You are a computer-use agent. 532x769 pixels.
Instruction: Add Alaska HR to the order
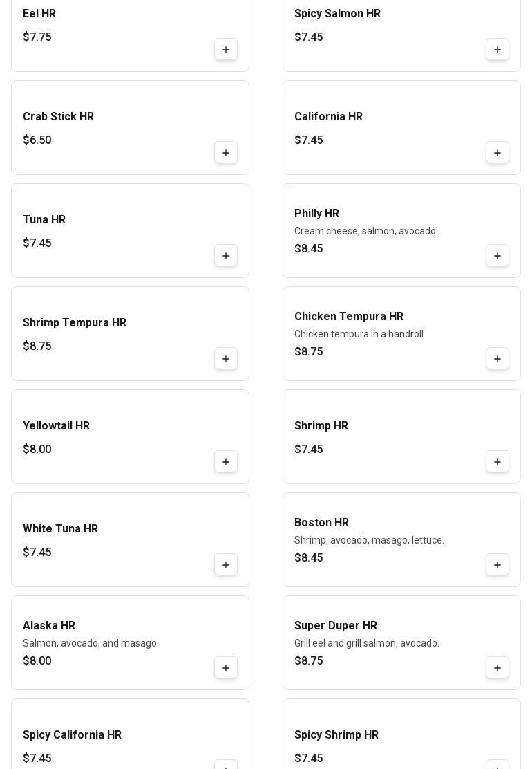pyautogui.click(x=226, y=668)
